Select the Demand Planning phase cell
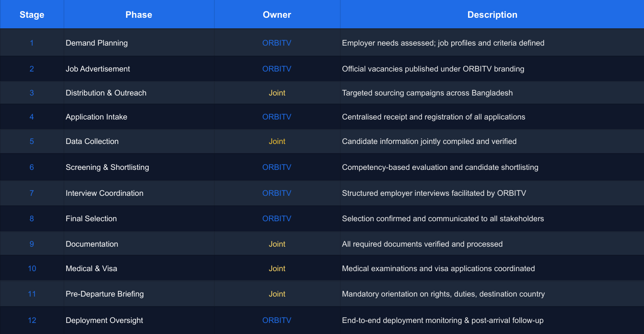Viewport: 644px width, 334px height. click(139, 43)
